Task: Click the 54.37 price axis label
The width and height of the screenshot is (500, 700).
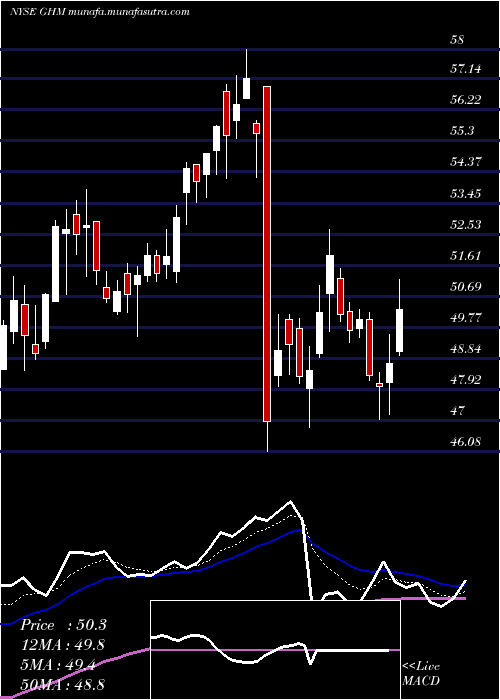Action: (466, 162)
